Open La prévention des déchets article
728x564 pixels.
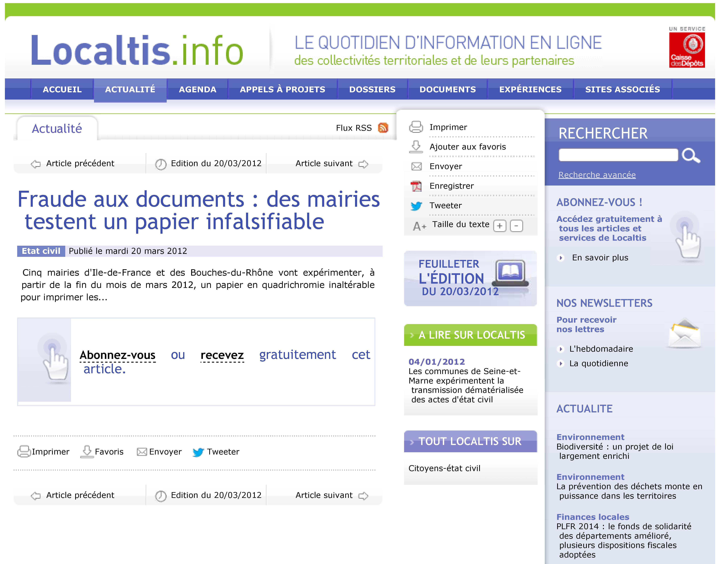tap(629, 491)
